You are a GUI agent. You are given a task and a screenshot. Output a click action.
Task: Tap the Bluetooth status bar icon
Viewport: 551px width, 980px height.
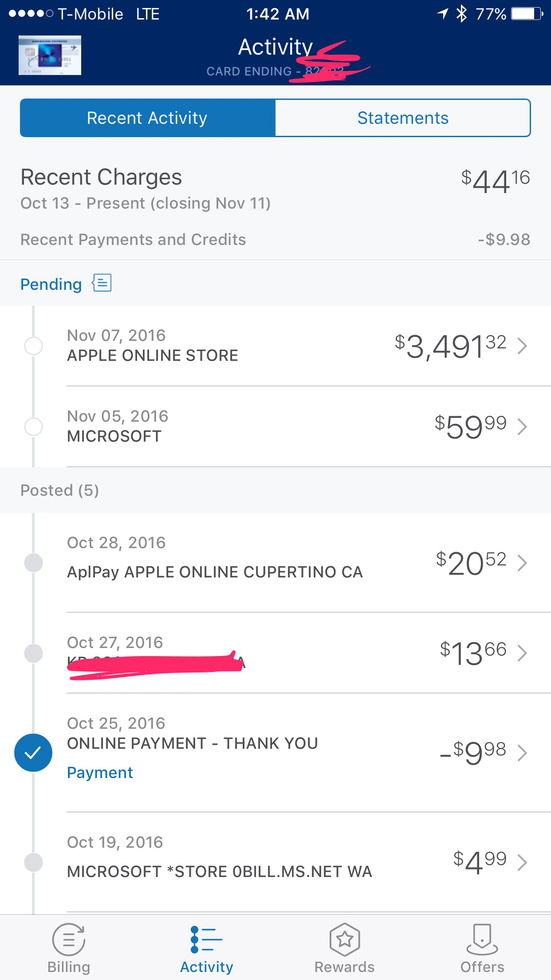[x=462, y=14]
